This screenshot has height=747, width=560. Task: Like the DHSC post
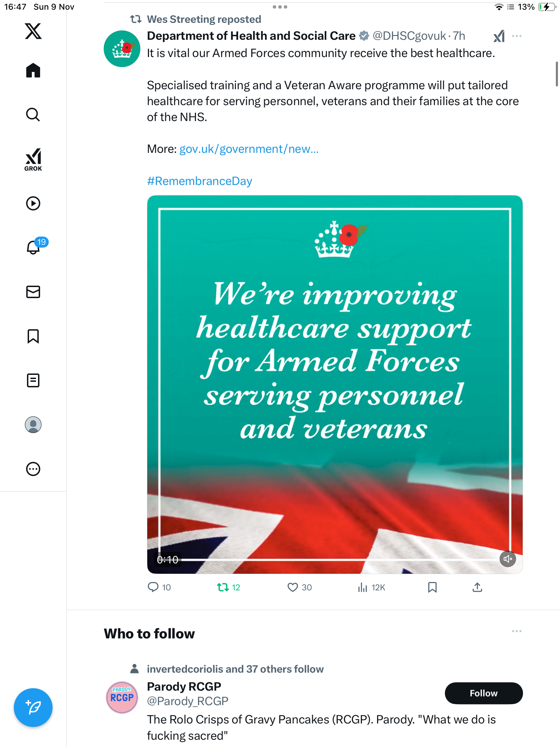point(293,587)
